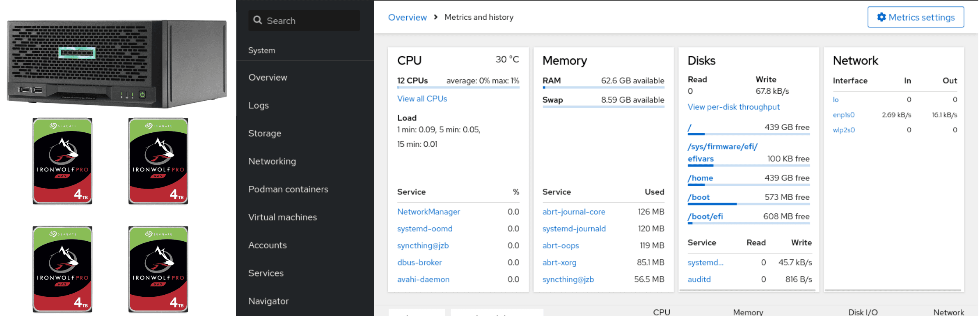Select Networking from the sidebar
The image size is (980, 321).
tap(272, 162)
